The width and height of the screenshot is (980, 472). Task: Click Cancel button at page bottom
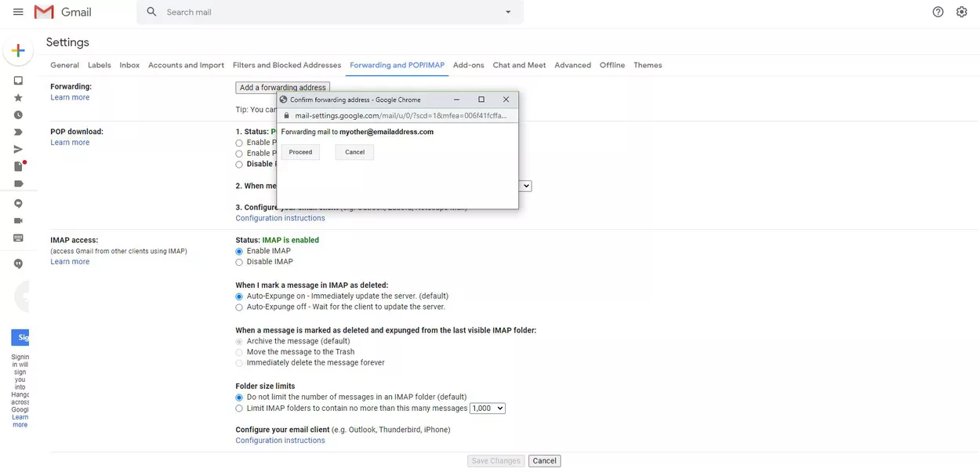point(544,461)
